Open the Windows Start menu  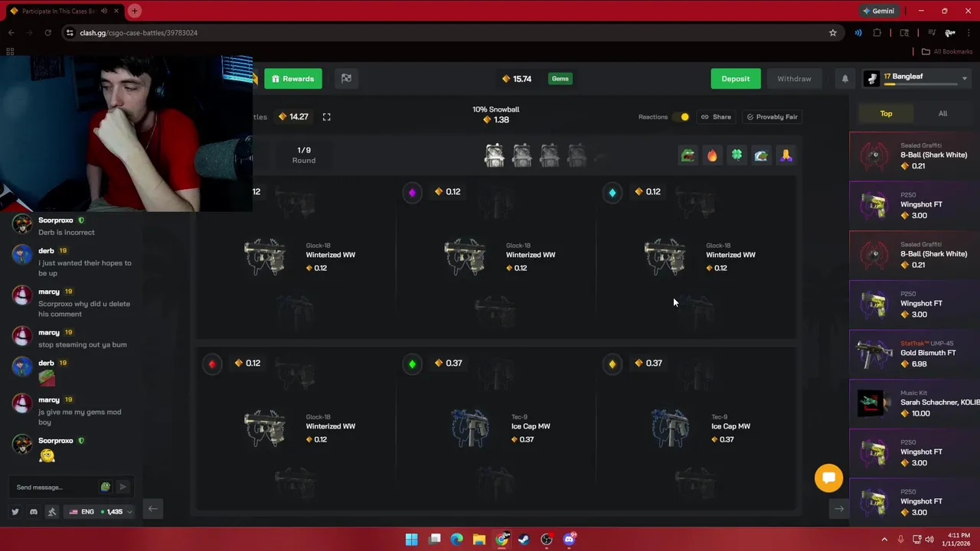[x=411, y=540]
